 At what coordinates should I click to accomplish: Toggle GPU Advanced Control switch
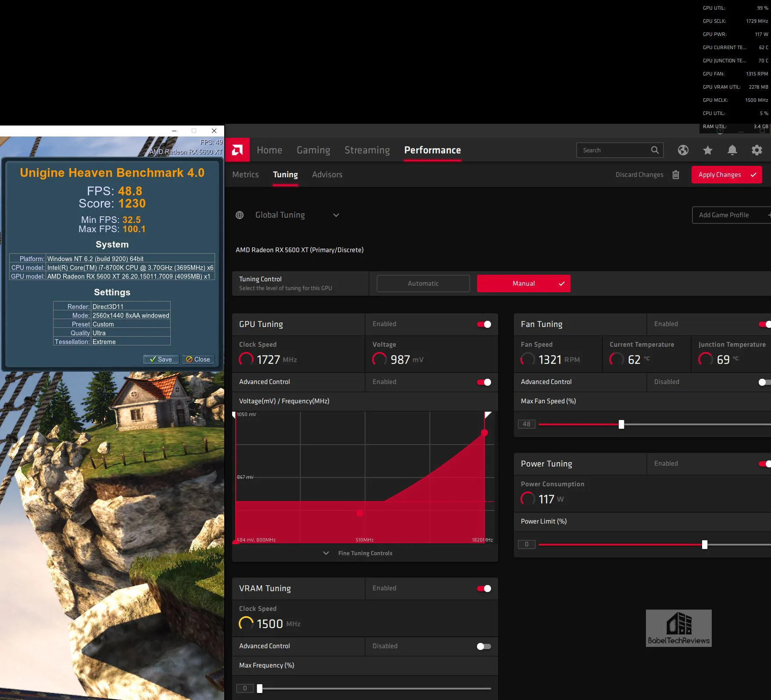tap(484, 382)
